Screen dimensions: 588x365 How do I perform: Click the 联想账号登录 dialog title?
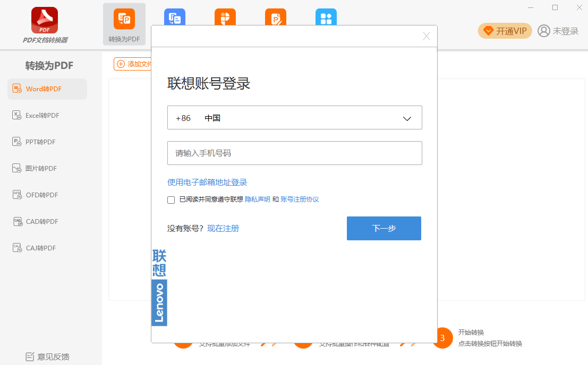(209, 83)
